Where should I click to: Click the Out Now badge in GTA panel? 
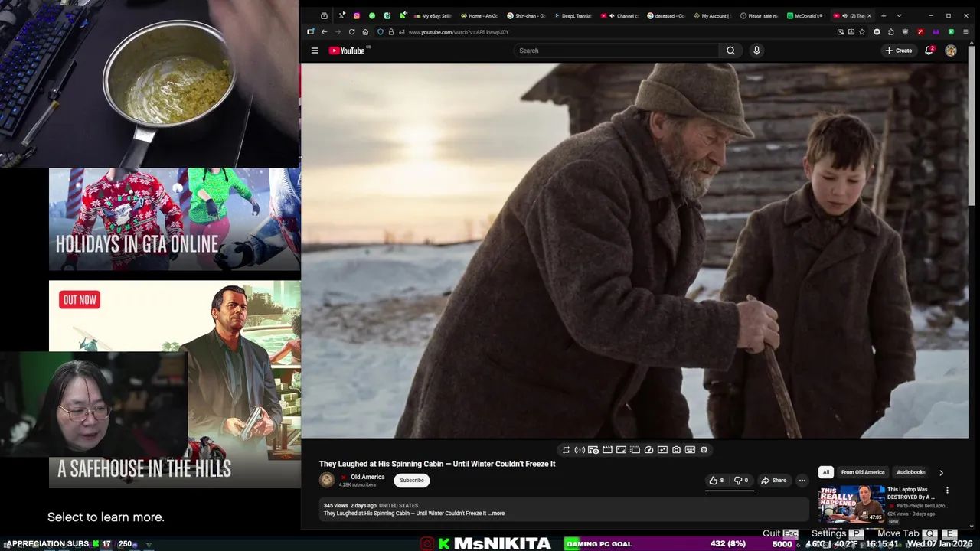coord(80,300)
